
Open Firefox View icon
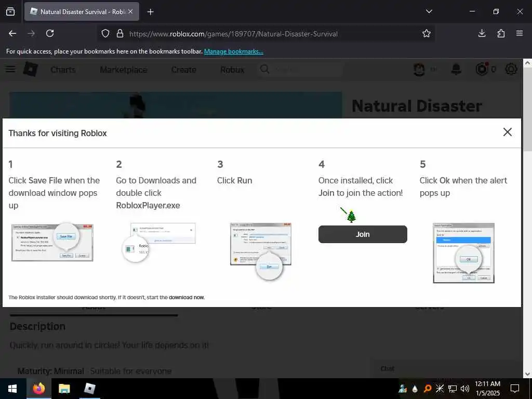click(10, 11)
